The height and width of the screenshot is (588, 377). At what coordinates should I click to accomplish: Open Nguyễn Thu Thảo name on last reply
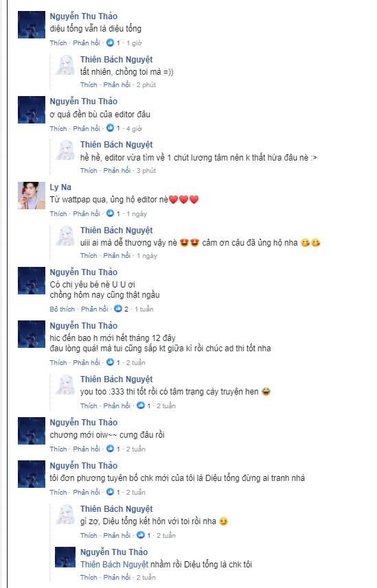[x=114, y=552]
